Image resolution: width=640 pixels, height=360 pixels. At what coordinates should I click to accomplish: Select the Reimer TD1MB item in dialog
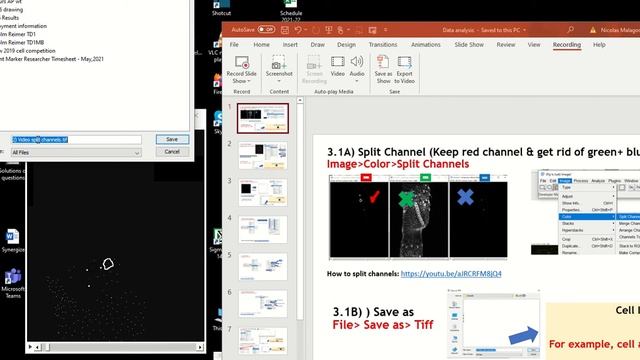(x=21, y=42)
